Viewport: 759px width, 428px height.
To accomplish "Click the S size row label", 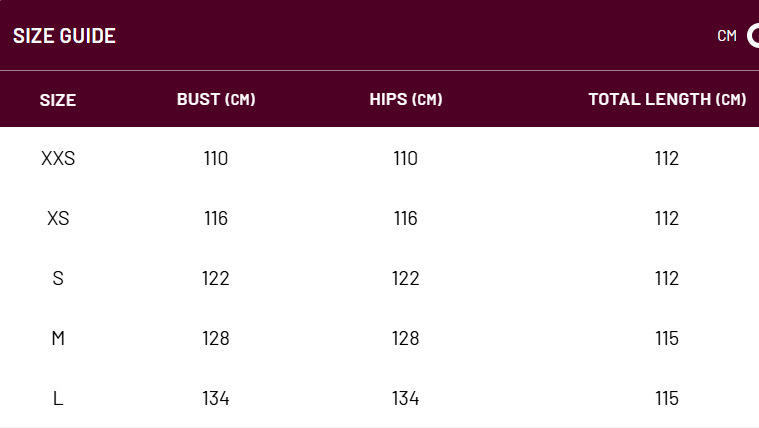I will (58, 278).
